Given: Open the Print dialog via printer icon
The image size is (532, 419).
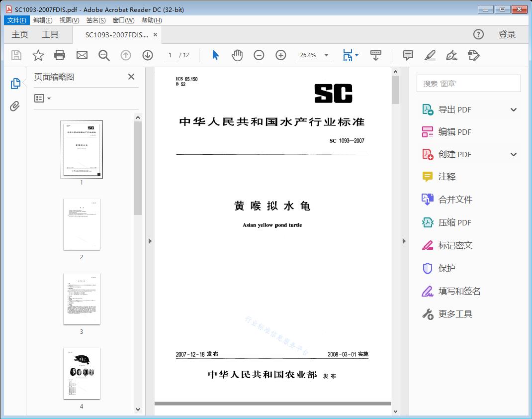Looking at the screenshot, I should (x=60, y=55).
